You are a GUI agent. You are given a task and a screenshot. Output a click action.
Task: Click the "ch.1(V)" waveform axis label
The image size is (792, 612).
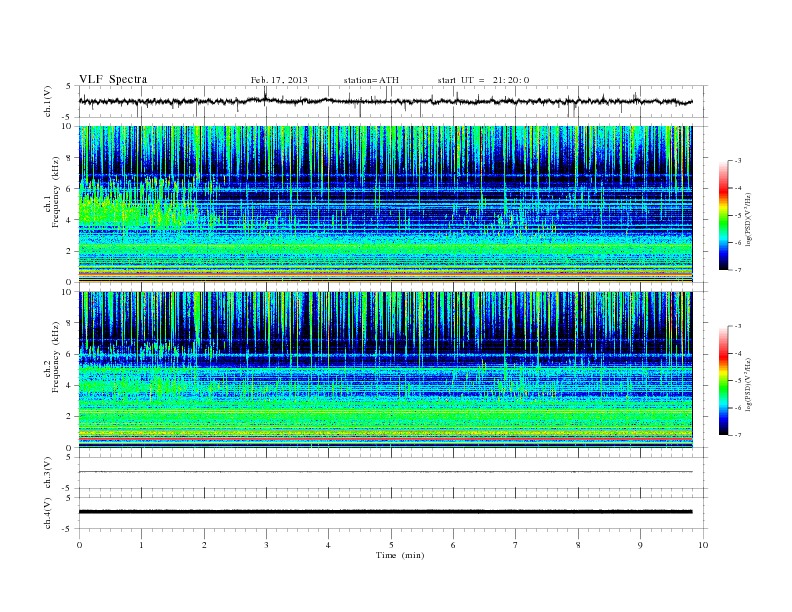click(x=48, y=103)
